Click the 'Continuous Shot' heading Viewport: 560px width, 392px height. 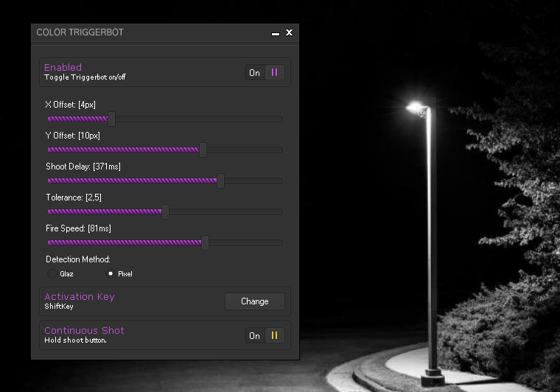[84, 330]
